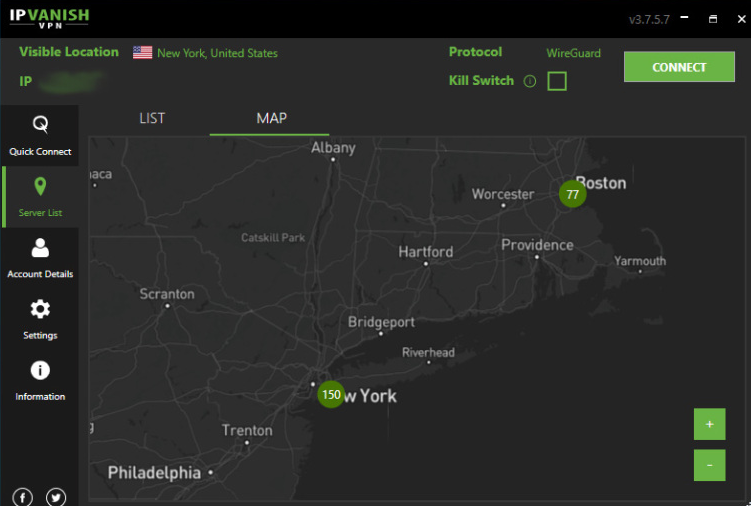Enable the Kill Switch checkbox
The width and height of the screenshot is (751, 506).
pyautogui.click(x=557, y=81)
